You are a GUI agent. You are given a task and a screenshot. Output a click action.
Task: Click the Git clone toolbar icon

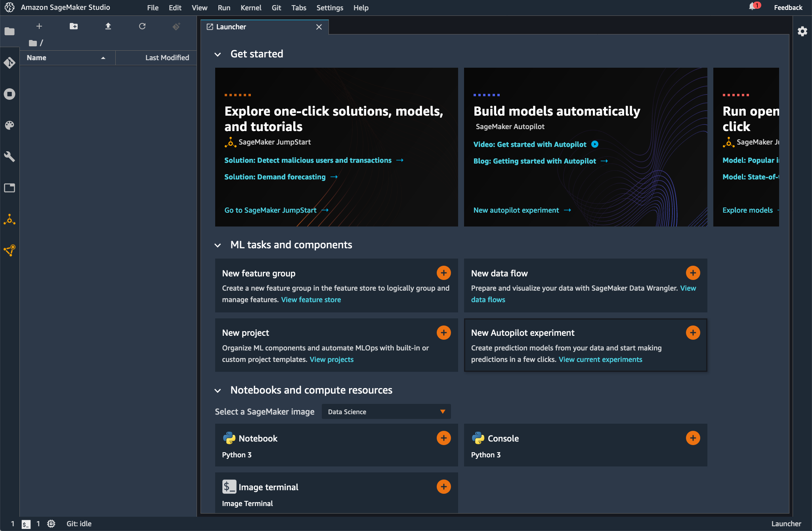176,26
